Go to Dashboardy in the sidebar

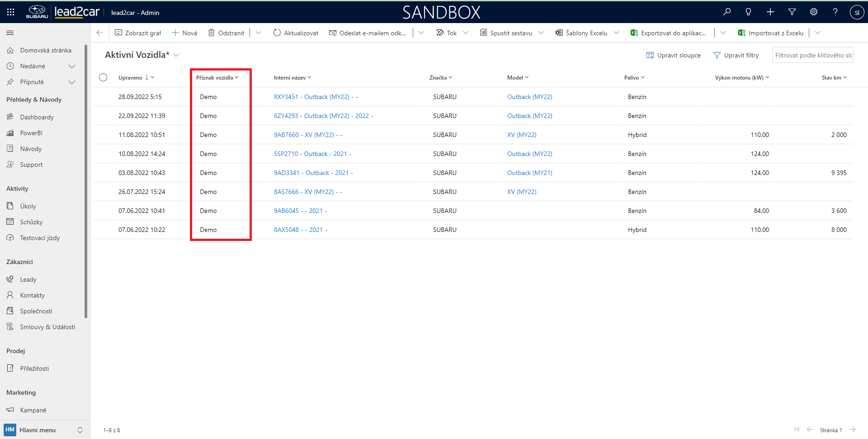tap(37, 117)
